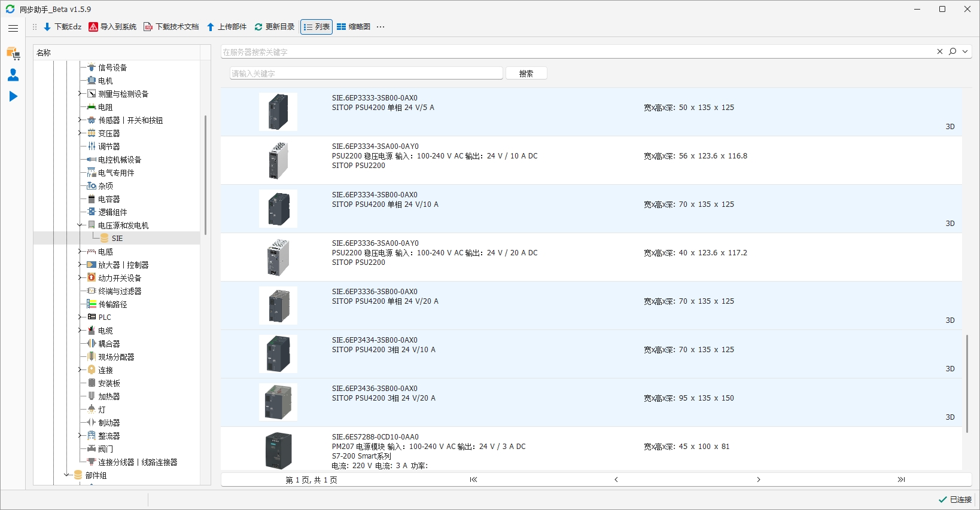Select the 电控机械设备 category

(x=120, y=160)
